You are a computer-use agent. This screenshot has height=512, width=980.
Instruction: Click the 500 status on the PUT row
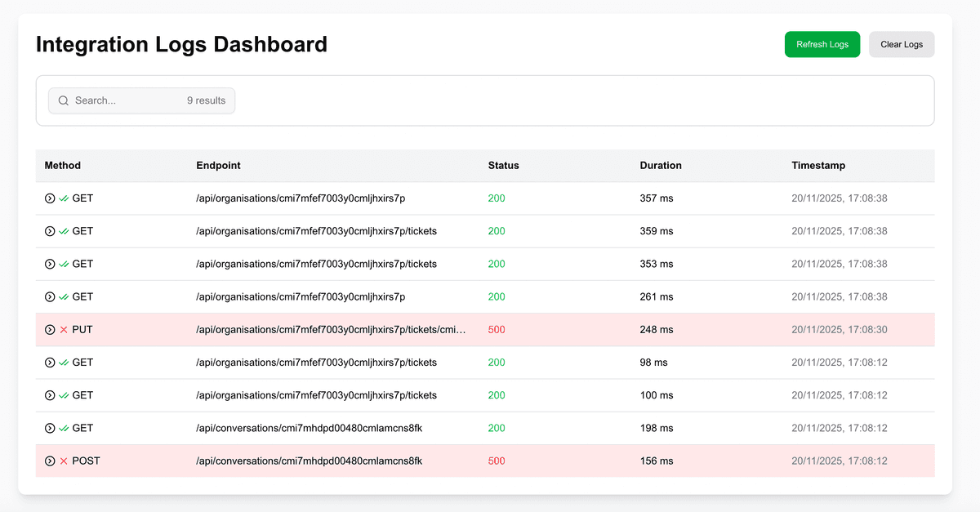pyautogui.click(x=497, y=330)
